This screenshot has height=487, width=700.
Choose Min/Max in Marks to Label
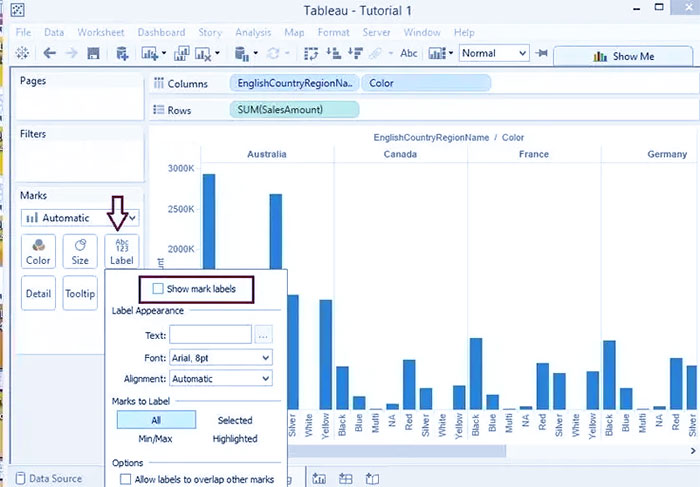point(155,438)
